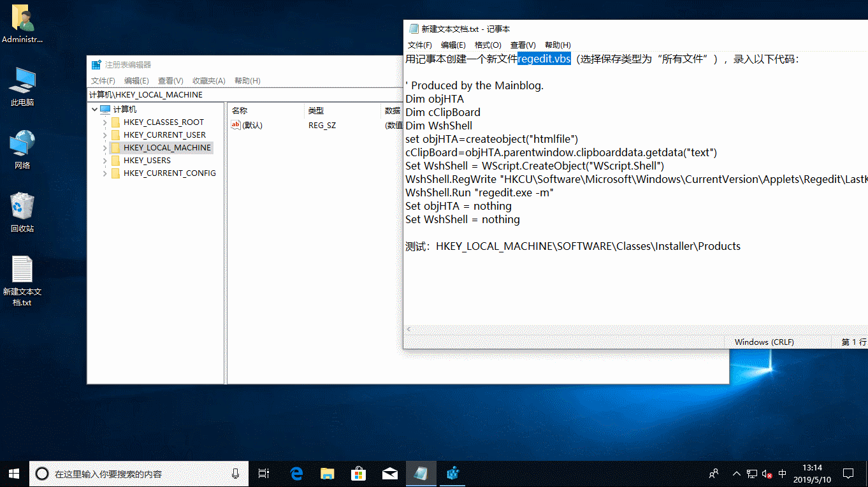Click Notepad horizontal scrollbar left arrow
This screenshot has width=868, height=487.
pyautogui.click(x=409, y=329)
